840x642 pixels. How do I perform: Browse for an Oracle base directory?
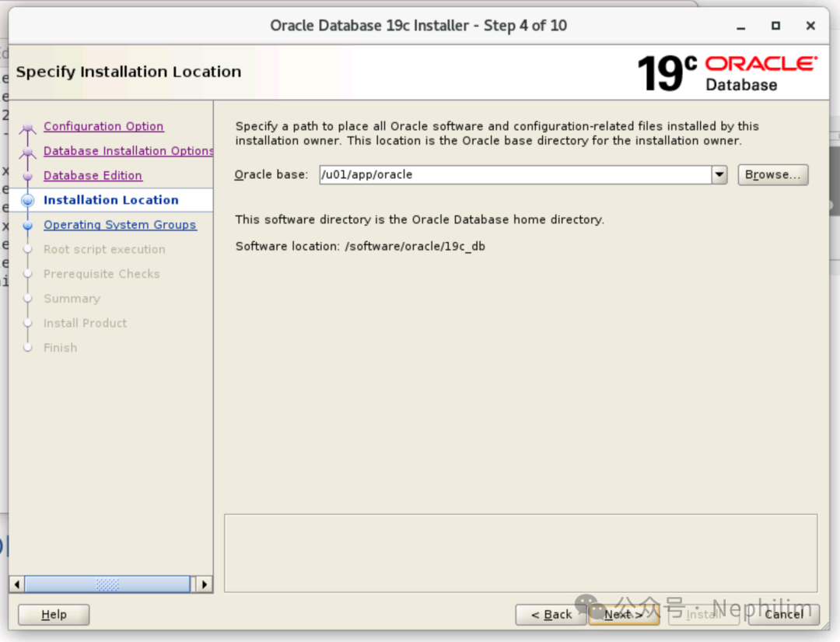(772, 174)
